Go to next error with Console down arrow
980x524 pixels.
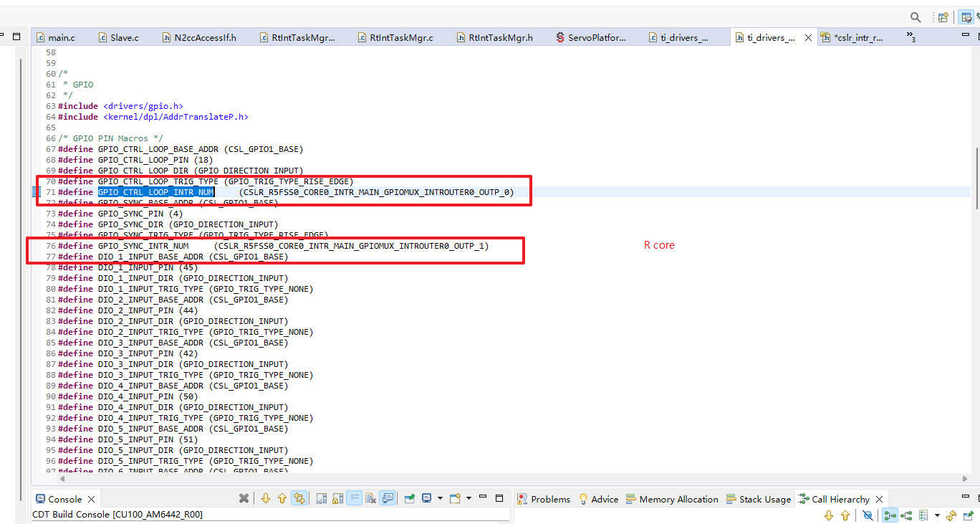[266, 499]
